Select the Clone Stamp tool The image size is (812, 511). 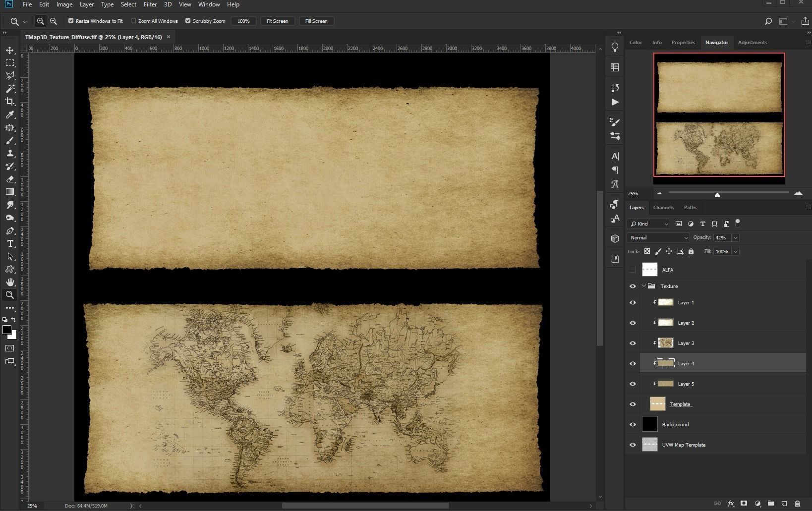(10, 154)
